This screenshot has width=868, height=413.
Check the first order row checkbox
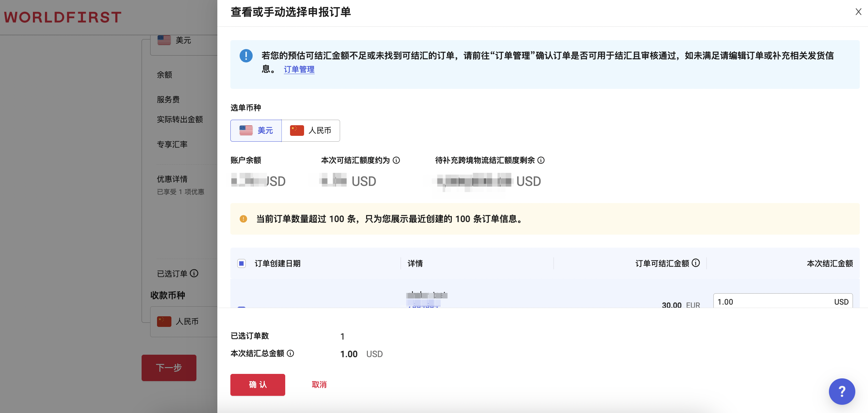[241, 308]
